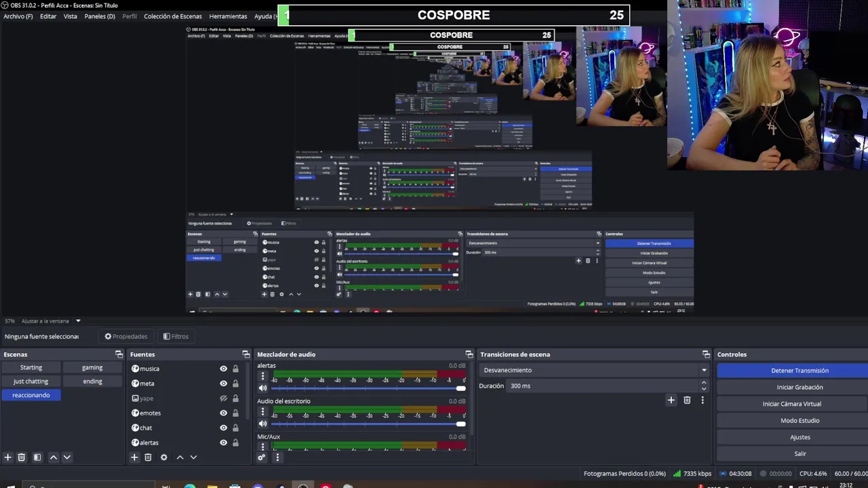Open Archivo menu
The height and width of the screenshot is (488, 868).
point(18,16)
